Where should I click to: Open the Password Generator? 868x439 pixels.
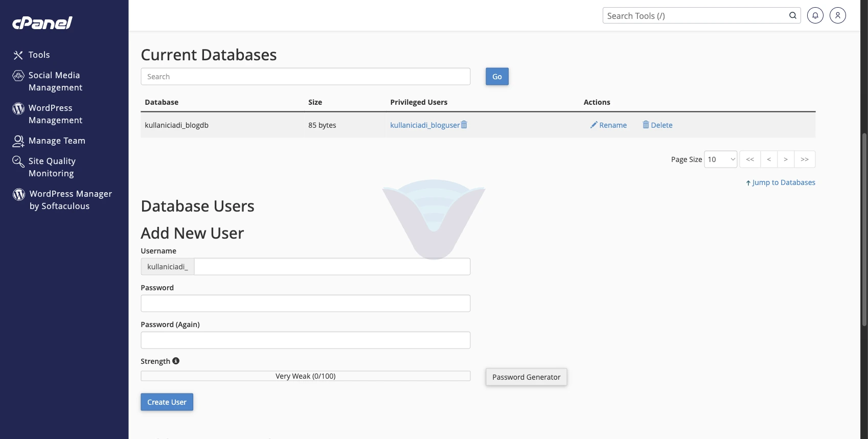[527, 377]
